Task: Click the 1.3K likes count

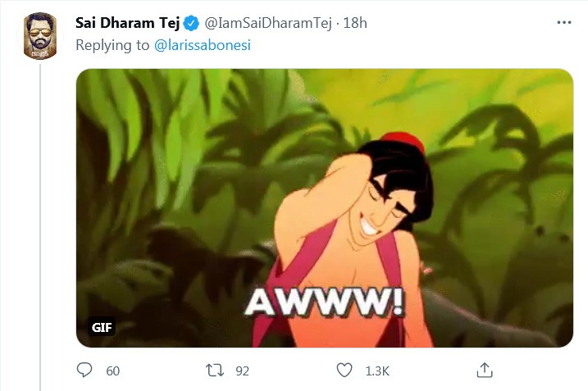Action: coord(376,371)
